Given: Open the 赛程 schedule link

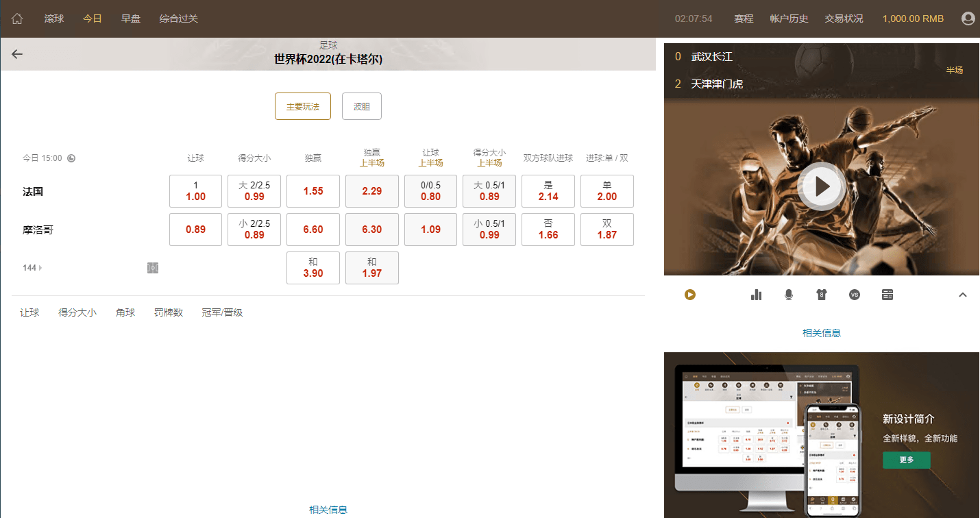Looking at the screenshot, I should click(744, 18).
